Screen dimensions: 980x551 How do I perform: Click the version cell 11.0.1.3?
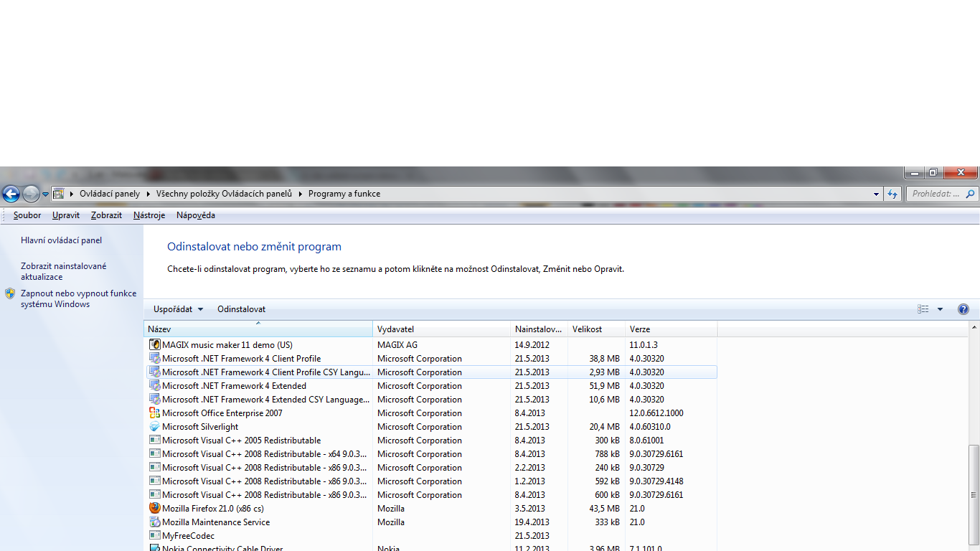pos(644,345)
